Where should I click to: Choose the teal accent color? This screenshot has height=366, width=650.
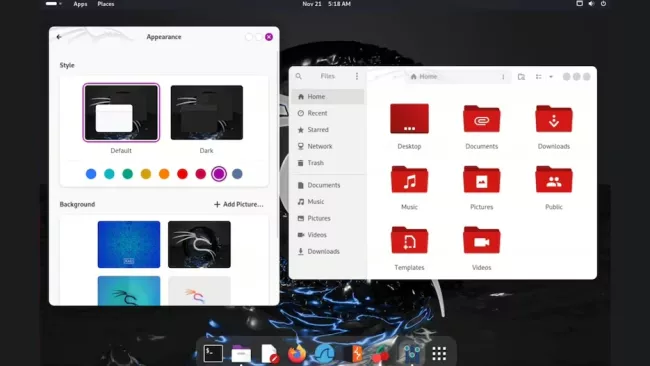pos(109,174)
